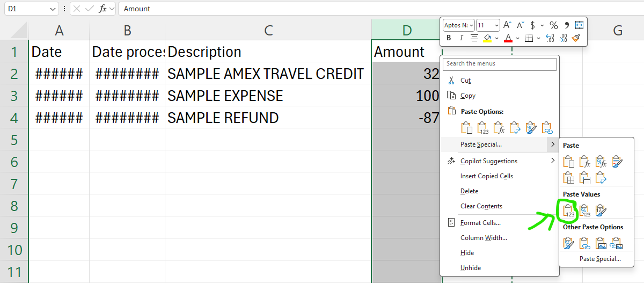Click the Increase Decimal icon

(550, 38)
